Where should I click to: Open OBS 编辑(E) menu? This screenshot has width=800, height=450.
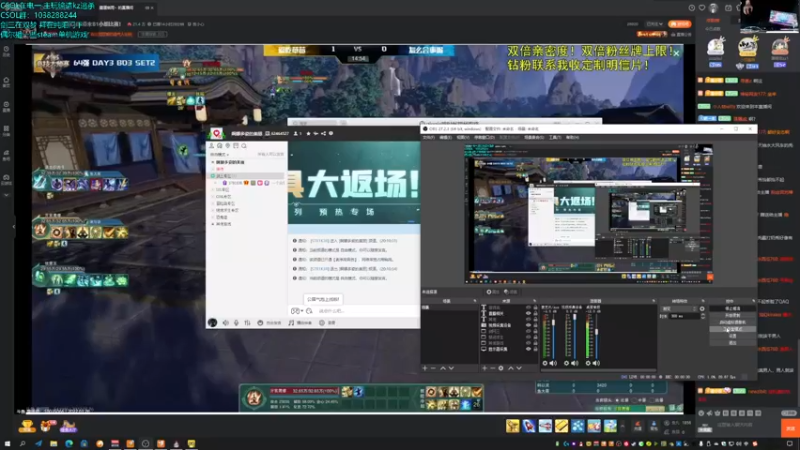445,137
